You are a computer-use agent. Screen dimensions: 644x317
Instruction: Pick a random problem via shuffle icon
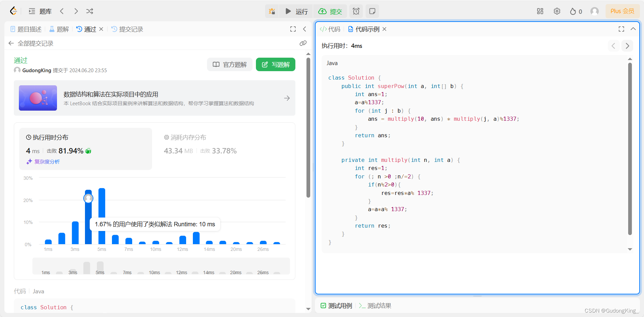[x=89, y=11]
